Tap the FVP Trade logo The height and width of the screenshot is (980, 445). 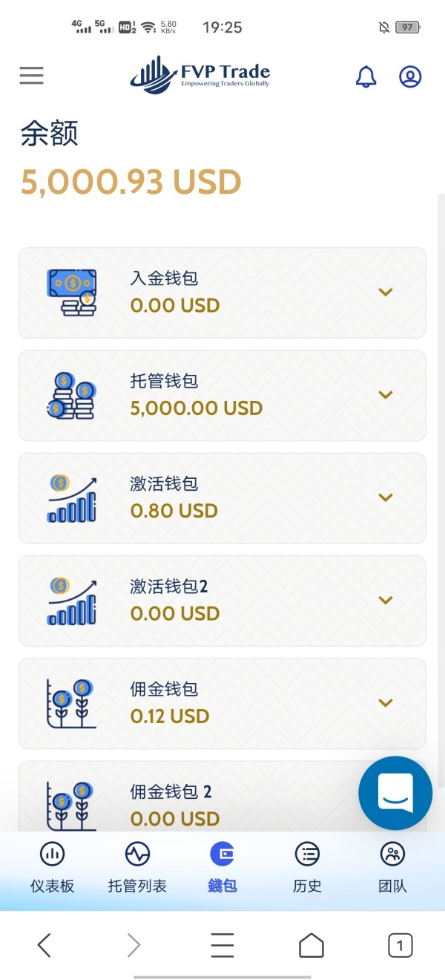(x=200, y=76)
